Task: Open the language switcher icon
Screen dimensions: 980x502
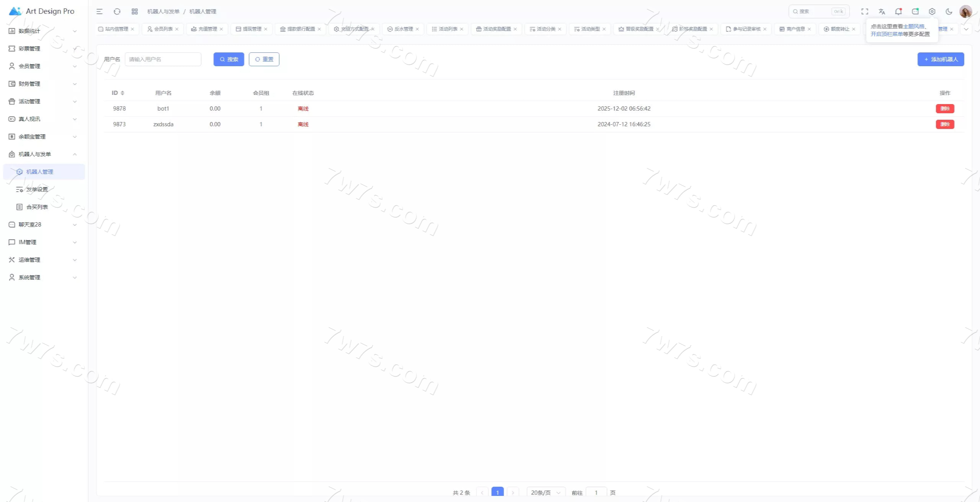Action: (x=882, y=11)
